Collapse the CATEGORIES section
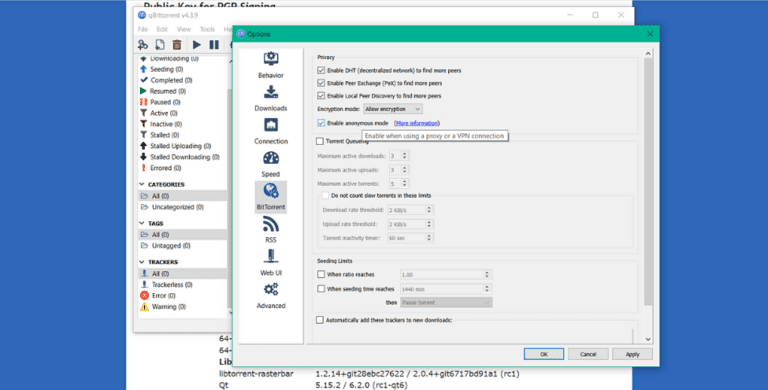 click(143, 185)
